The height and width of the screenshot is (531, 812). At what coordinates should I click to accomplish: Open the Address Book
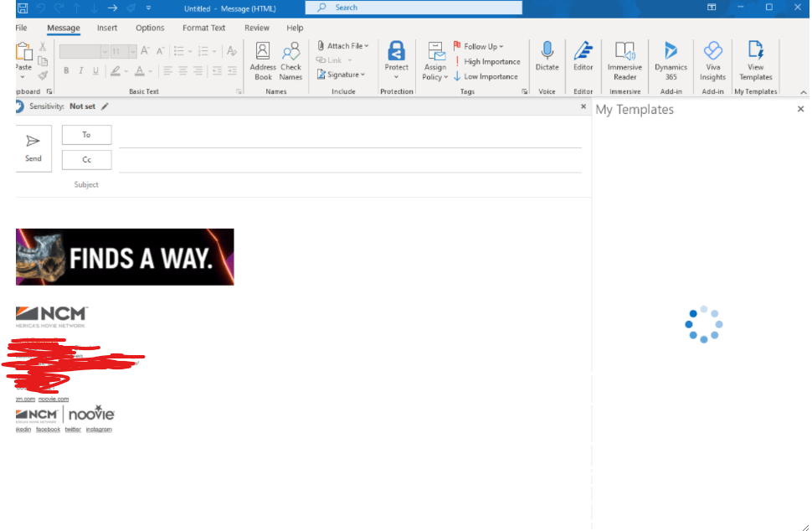pyautogui.click(x=263, y=61)
